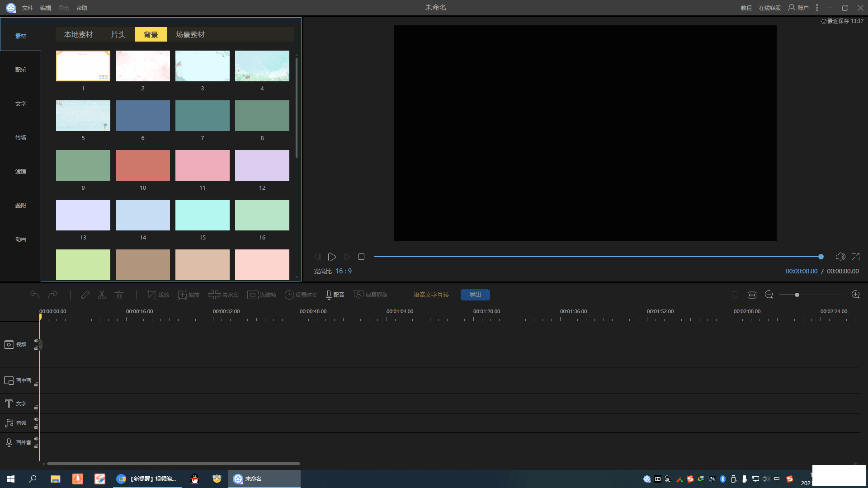868x488 pixels.
Task: Stop the preview playback
Action: (x=361, y=257)
